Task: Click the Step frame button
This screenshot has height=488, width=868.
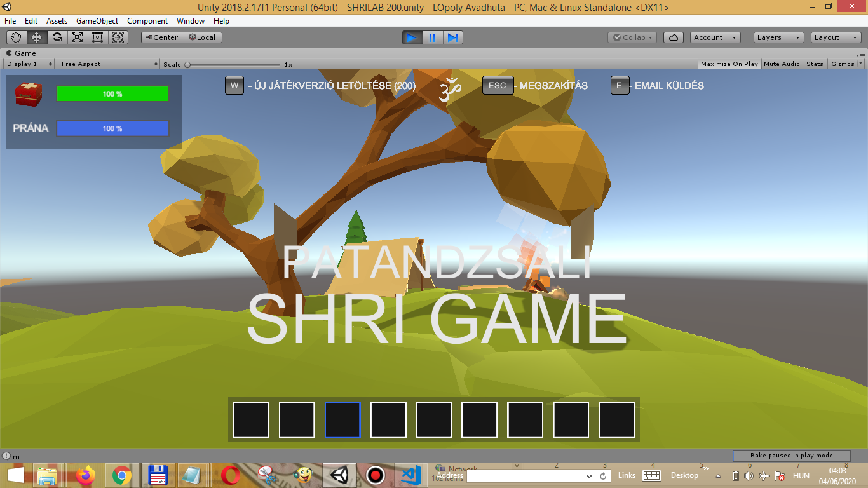Action: [452, 37]
